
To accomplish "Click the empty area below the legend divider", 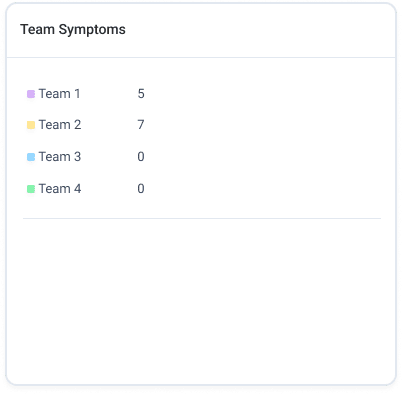I will pyautogui.click(x=201, y=300).
